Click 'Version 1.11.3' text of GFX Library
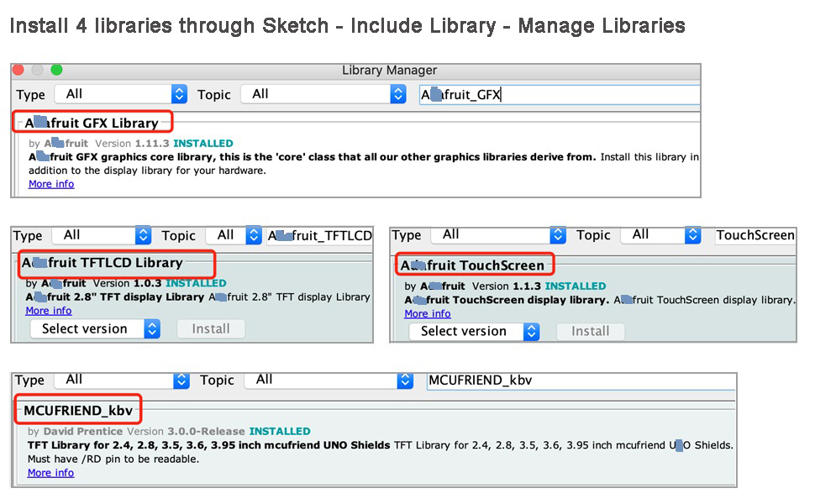 (x=132, y=144)
